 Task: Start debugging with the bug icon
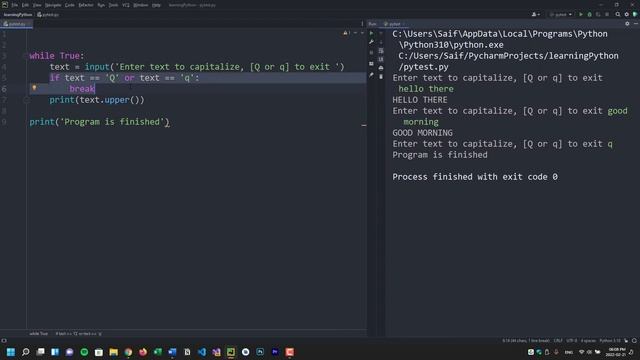(589, 14)
